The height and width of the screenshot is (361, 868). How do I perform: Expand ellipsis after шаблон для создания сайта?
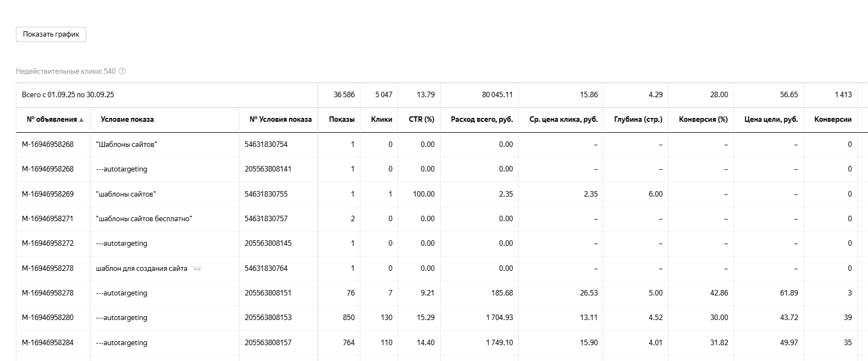197,269
